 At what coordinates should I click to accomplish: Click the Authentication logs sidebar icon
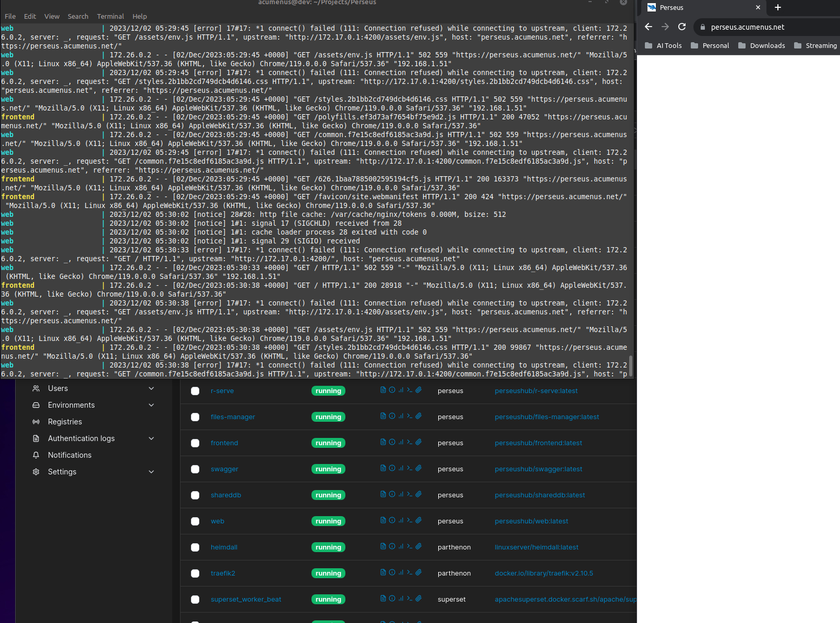[x=36, y=438]
